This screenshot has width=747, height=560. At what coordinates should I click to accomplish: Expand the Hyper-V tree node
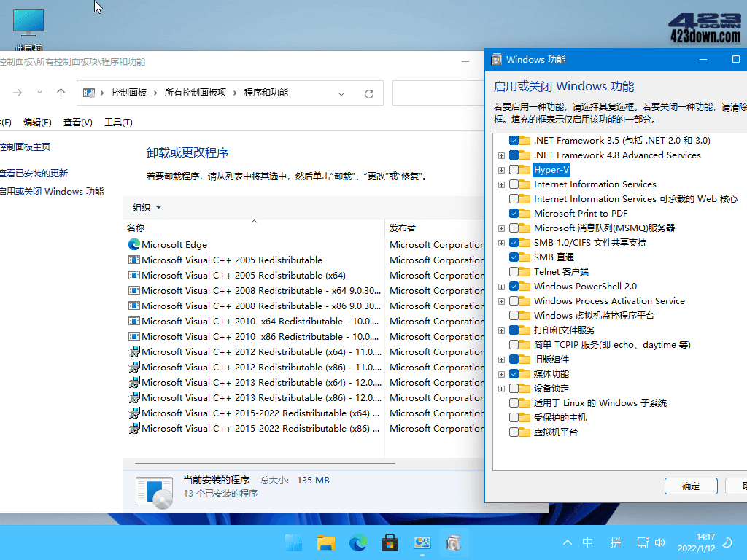501,170
